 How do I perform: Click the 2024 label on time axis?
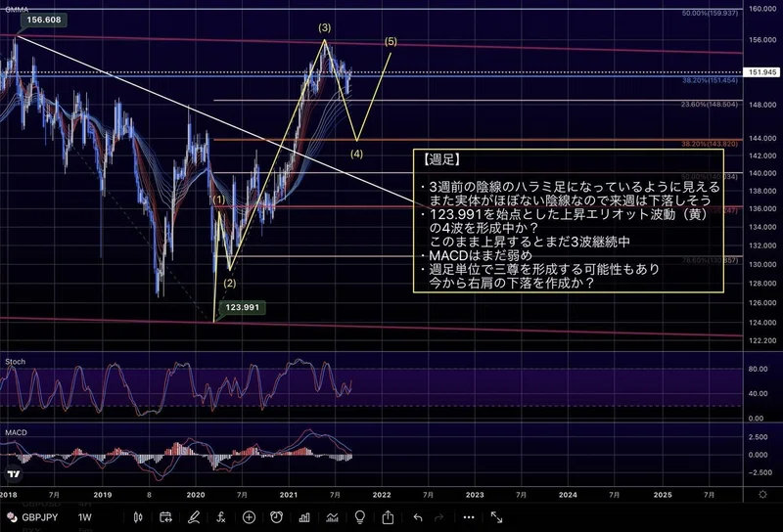[568, 495]
